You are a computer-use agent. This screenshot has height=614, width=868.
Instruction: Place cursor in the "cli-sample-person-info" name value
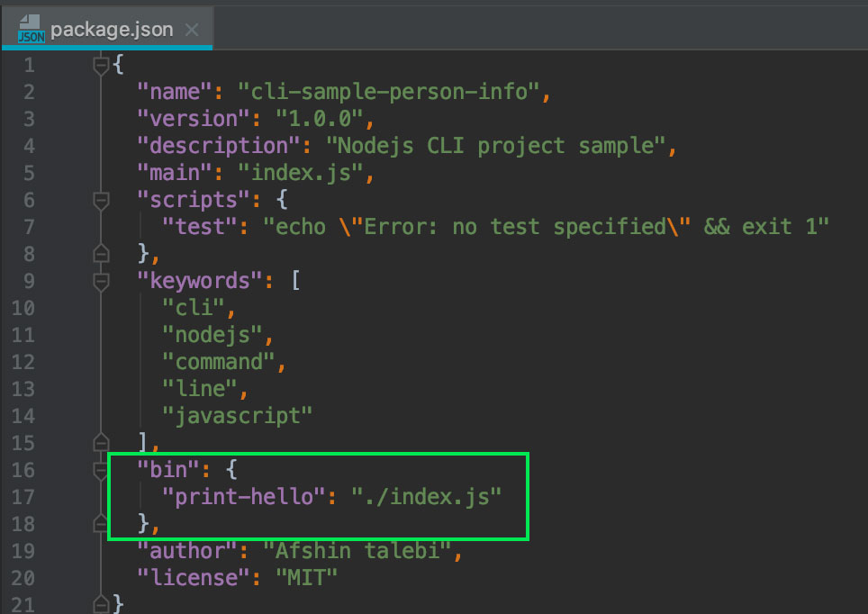[x=389, y=92]
